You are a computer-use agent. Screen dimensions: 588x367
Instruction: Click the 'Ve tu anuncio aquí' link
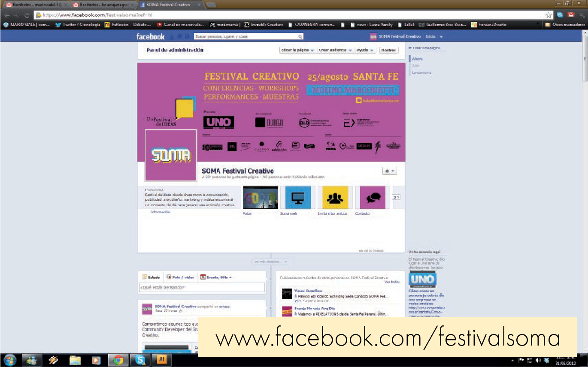424,252
